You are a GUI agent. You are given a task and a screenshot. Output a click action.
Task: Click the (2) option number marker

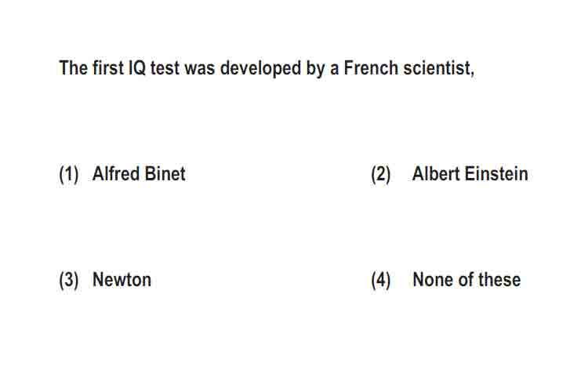coord(381,174)
